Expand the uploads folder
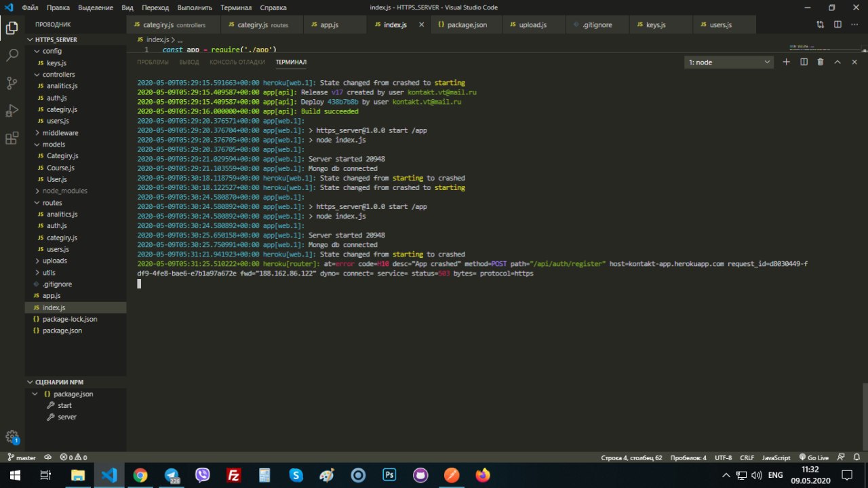The height and width of the screenshot is (488, 868). 75,261
